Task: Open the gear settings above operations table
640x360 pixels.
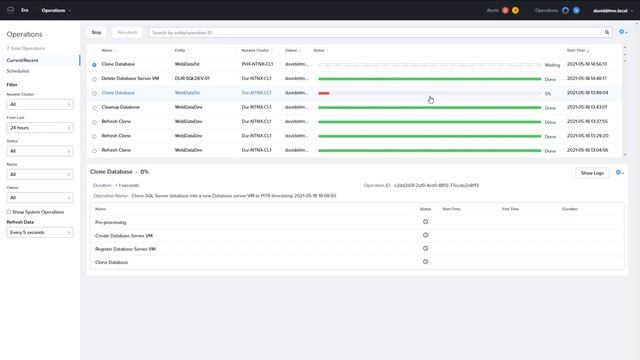Action: point(623,32)
